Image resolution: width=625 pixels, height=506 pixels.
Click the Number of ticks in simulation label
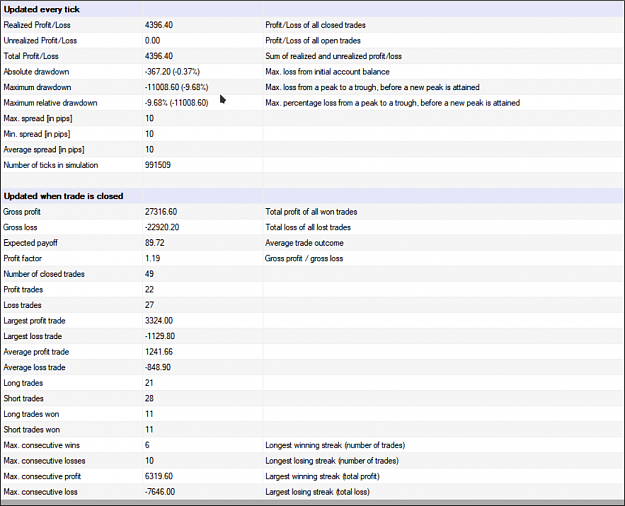coord(51,165)
